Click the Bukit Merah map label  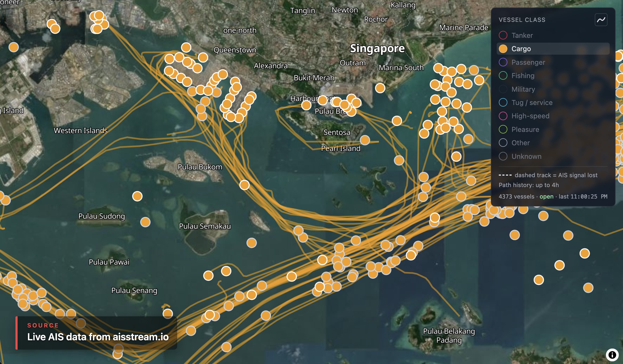click(x=314, y=78)
